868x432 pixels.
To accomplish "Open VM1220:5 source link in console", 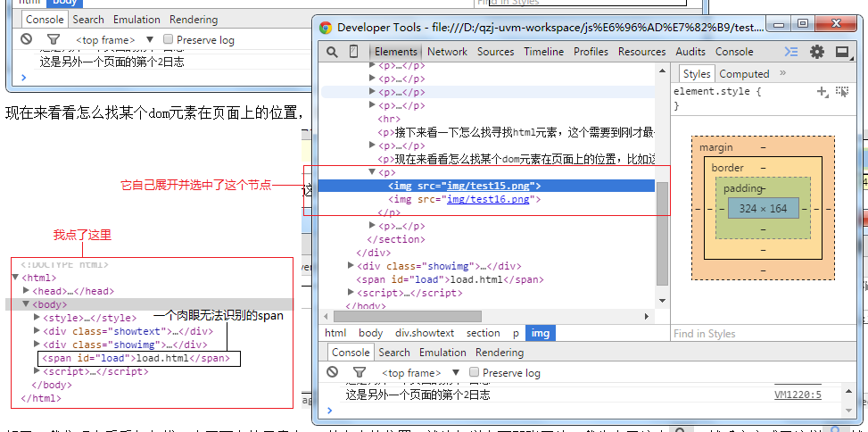I will tap(798, 395).
